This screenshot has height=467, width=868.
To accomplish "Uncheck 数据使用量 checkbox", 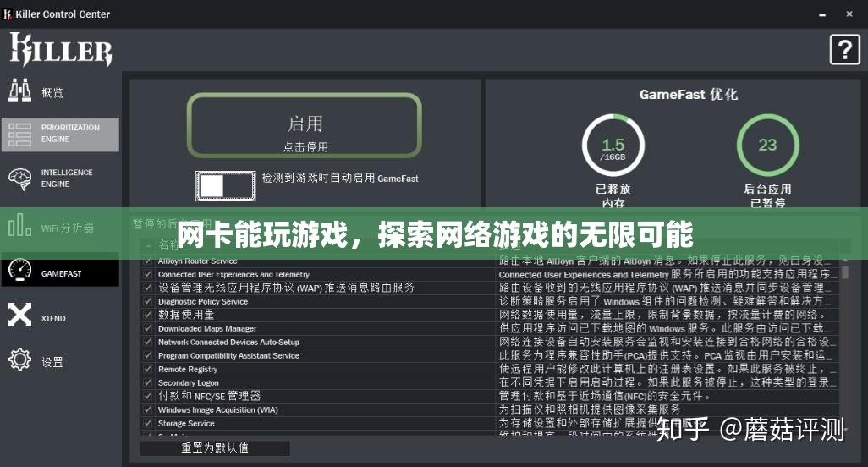I will pos(148,314).
